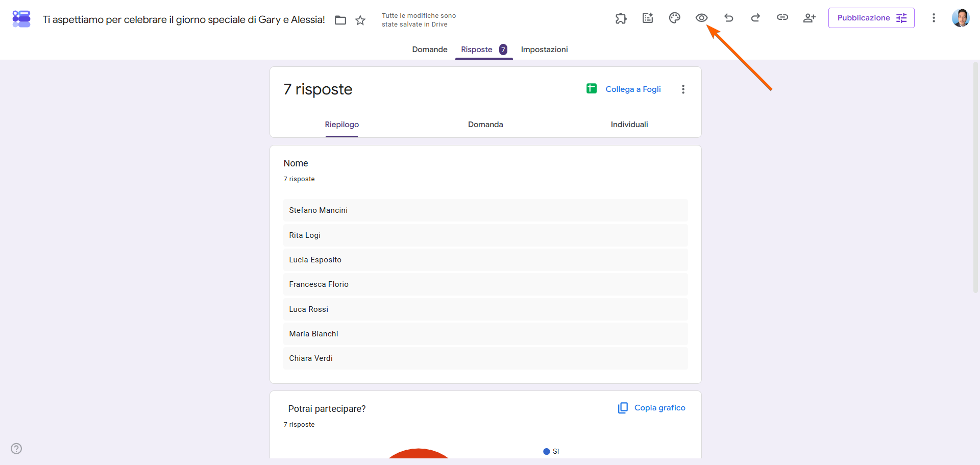Select the Stefano Mancini response row
Screen dimensions: 980x465
point(485,210)
